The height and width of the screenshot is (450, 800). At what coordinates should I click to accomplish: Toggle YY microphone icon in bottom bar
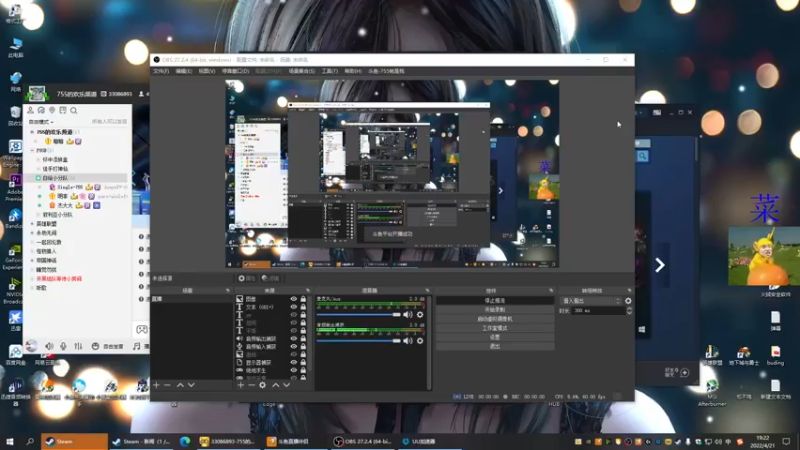point(63,346)
